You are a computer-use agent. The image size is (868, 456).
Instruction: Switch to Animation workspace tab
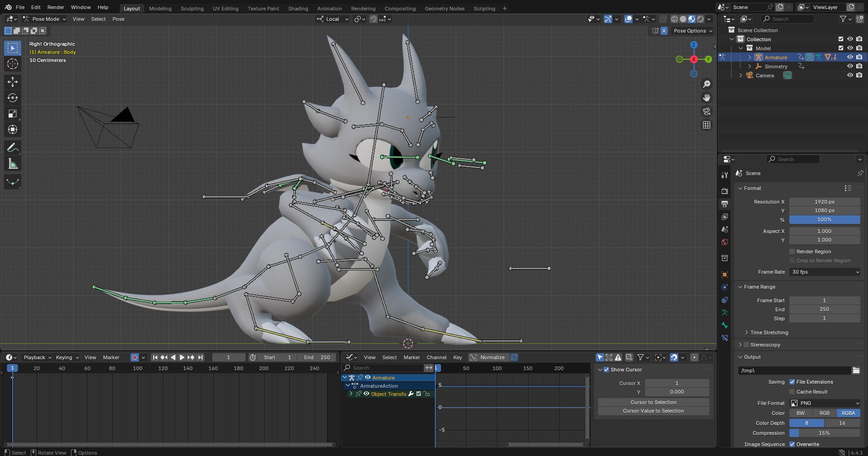point(329,8)
